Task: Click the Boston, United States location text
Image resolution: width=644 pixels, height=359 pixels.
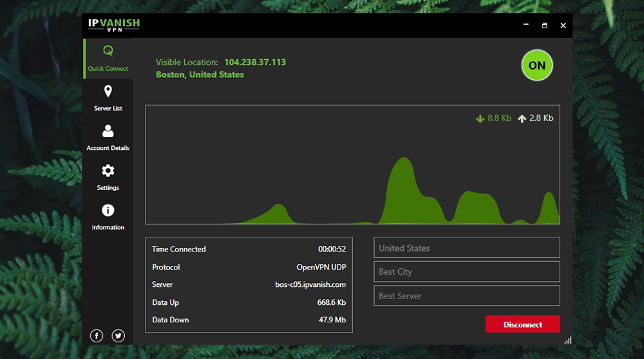Action: [200, 75]
